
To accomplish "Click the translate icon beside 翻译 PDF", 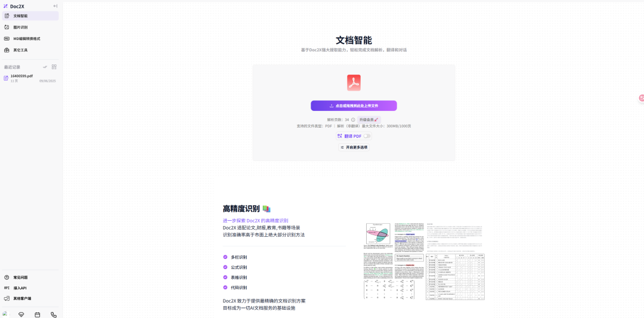I will (340, 136).
